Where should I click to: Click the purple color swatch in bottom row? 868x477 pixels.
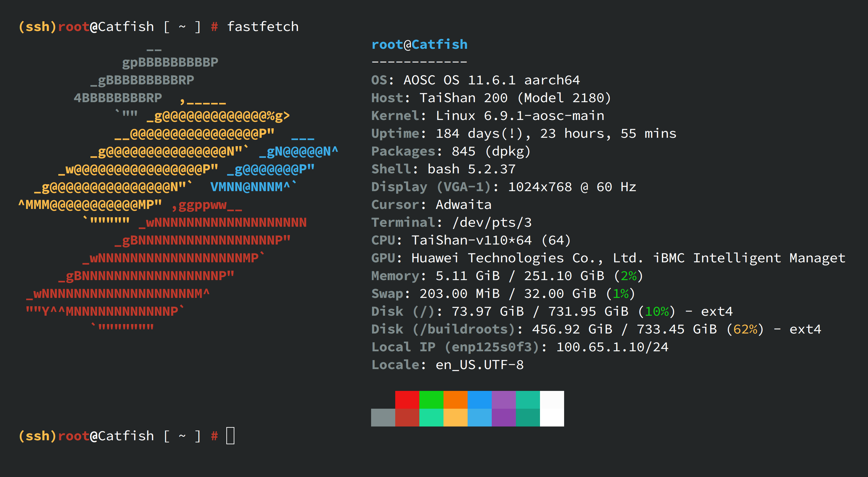(x=504, y=417)
